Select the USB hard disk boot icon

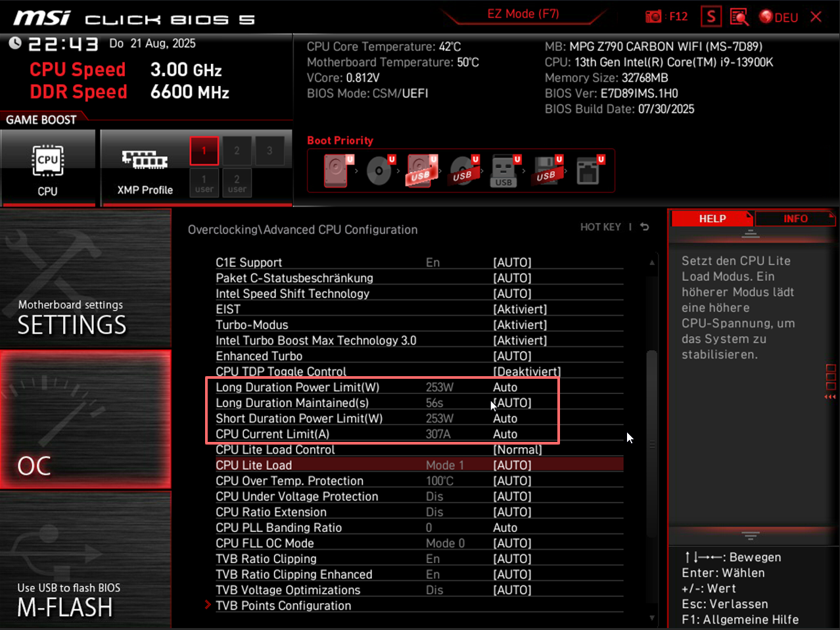[421, 171]
